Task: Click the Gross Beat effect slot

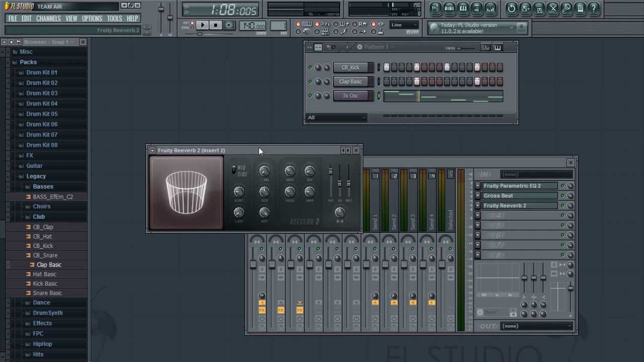Action: point(520,196)
